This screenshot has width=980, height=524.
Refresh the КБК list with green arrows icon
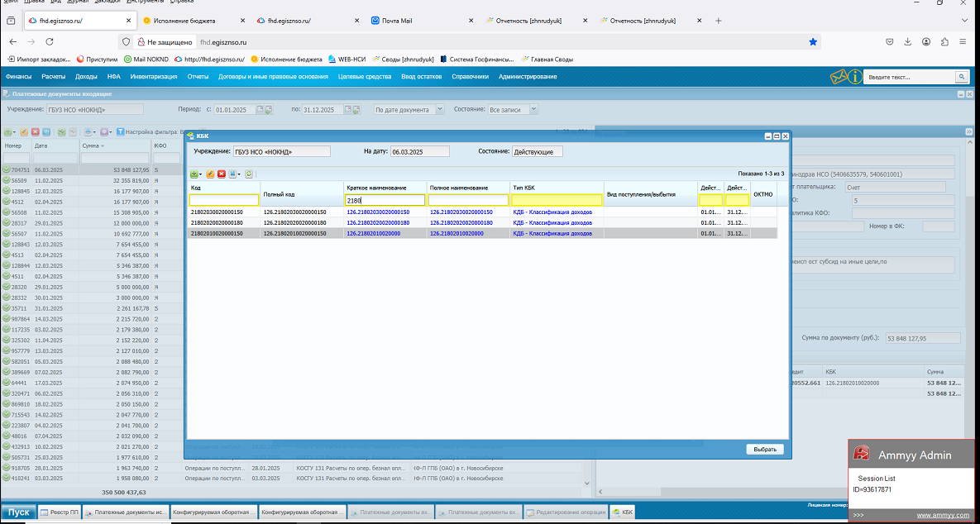[250, 174]
